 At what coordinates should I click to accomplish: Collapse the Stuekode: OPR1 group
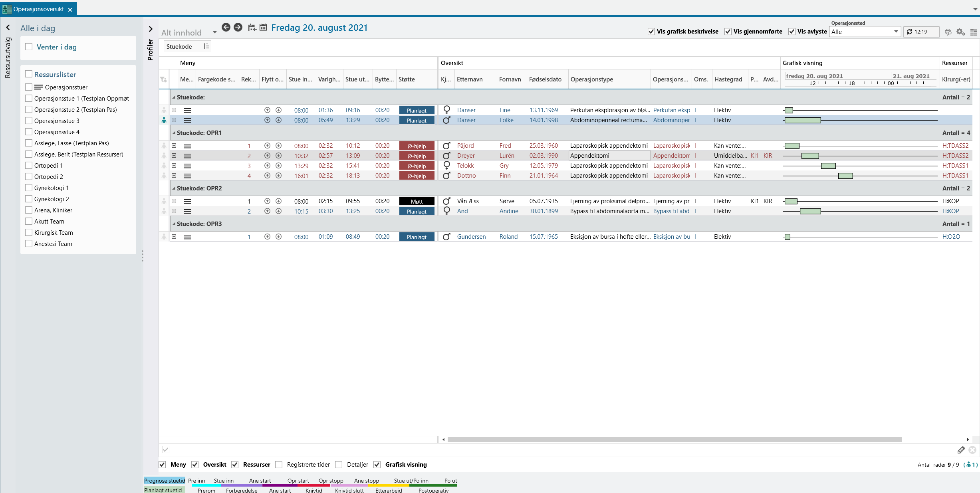click(174, 133)
